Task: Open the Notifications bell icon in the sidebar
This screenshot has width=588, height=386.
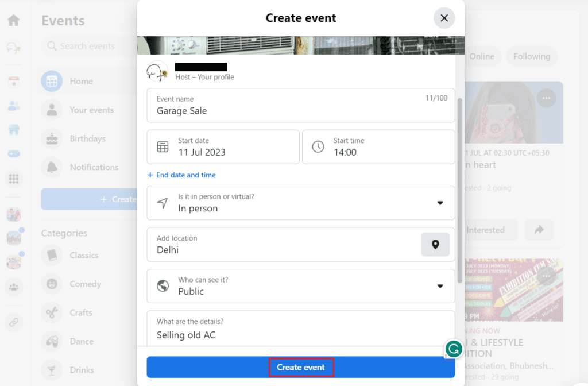Action: (52, 167)
